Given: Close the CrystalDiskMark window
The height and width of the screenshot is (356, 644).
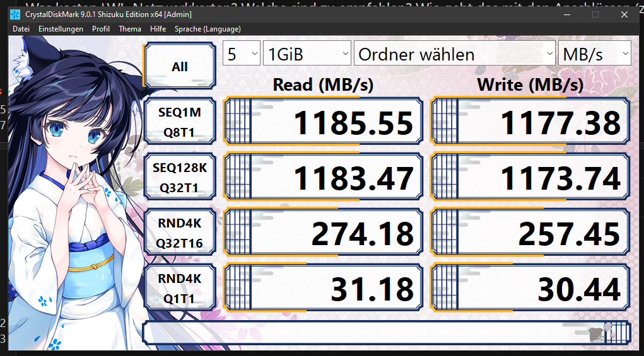Looking at the screenshot, I should [x=624, y=14].
